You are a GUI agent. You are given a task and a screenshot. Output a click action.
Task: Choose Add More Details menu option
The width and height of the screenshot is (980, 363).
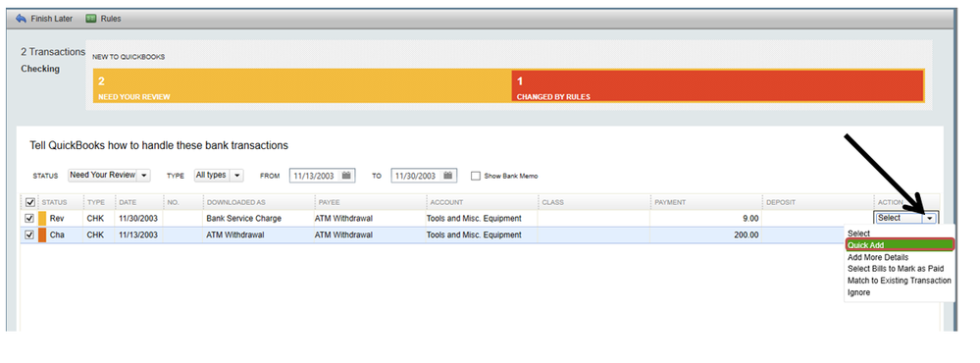(878, 257)
